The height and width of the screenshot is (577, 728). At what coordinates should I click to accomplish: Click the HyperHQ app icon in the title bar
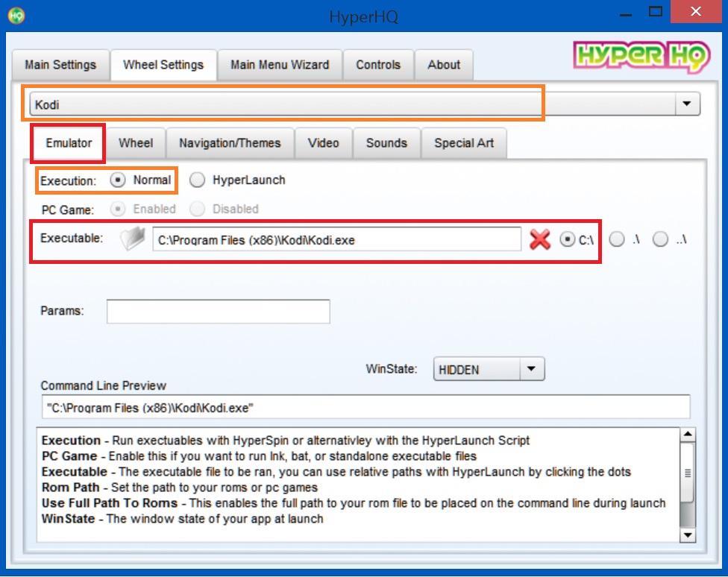[x=16, y=14]
